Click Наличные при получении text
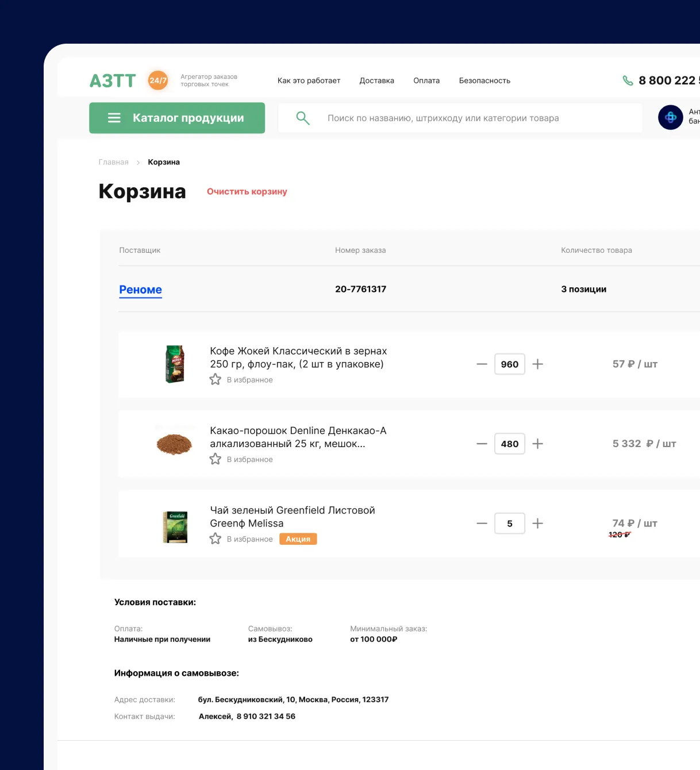 (162, 639)
